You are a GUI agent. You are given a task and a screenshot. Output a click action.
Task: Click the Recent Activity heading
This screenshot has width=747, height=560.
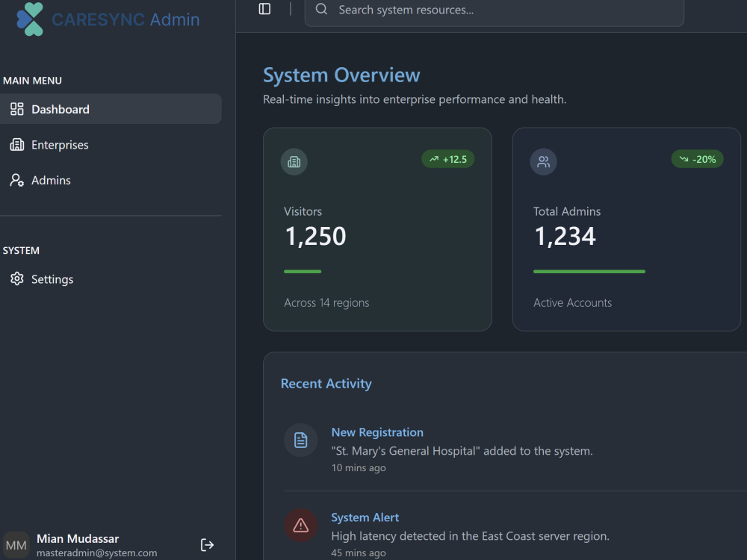pos(326,384)
